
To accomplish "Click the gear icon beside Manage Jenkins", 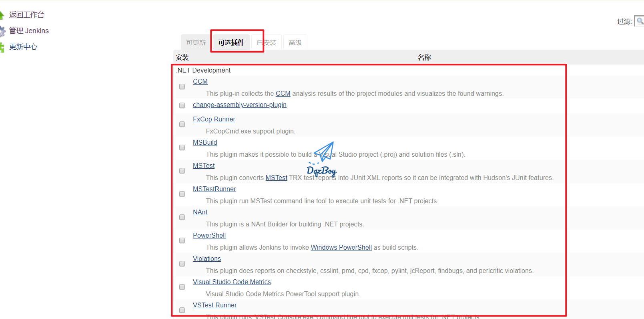I will 2,31.
